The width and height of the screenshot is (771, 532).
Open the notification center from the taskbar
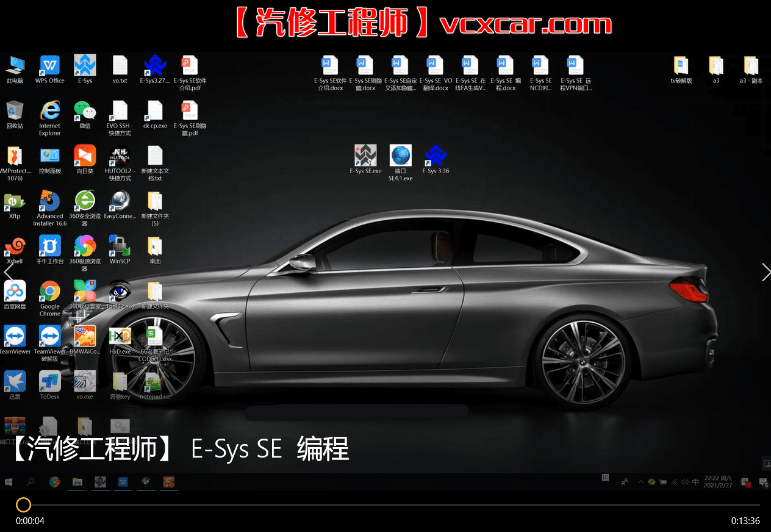click(x=763, y=482)
